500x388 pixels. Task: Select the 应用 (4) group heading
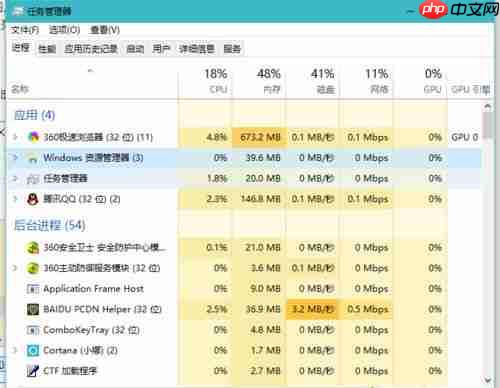point(34,115)
